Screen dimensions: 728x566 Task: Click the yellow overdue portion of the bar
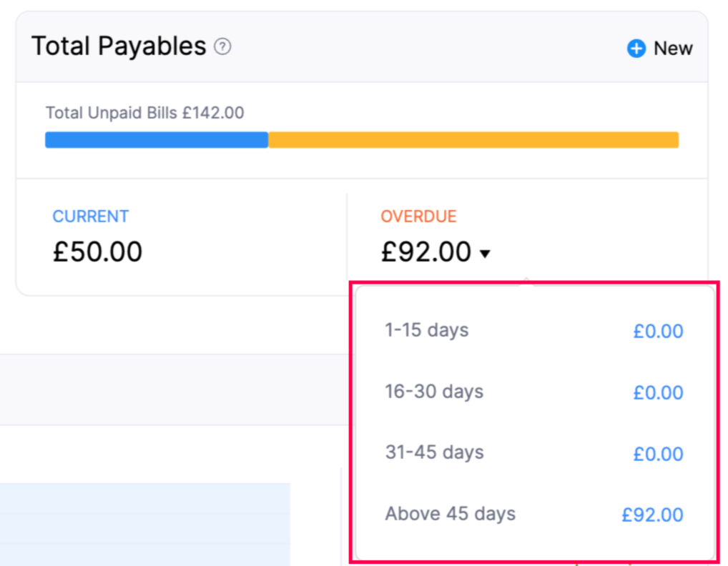(472, 139)
